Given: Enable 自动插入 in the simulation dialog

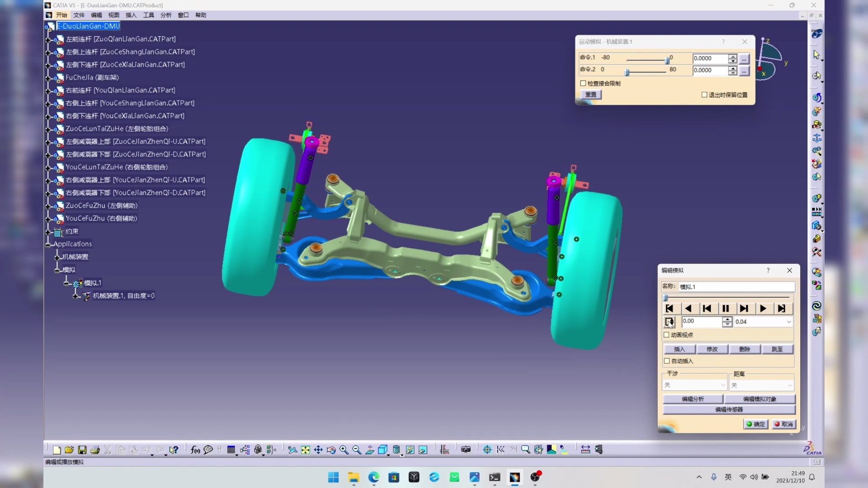Looking at the screenshot, I should click(x=667, y=361).
